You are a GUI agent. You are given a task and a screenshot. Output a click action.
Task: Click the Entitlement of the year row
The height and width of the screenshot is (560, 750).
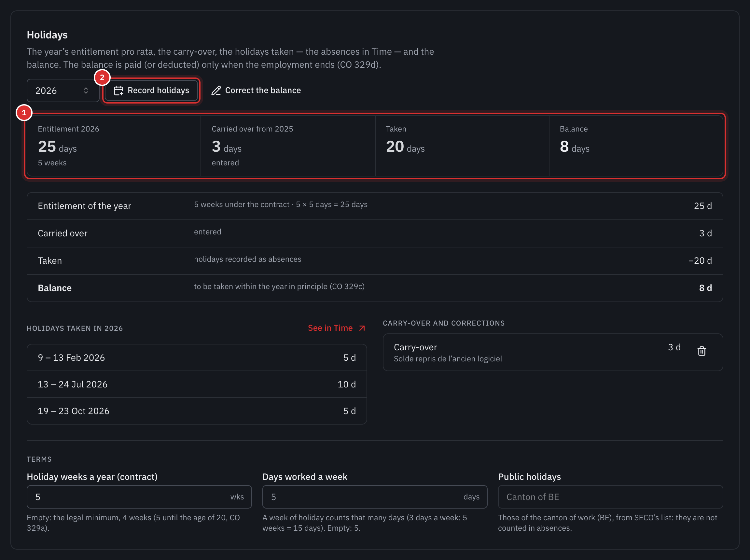click(374, 206)
